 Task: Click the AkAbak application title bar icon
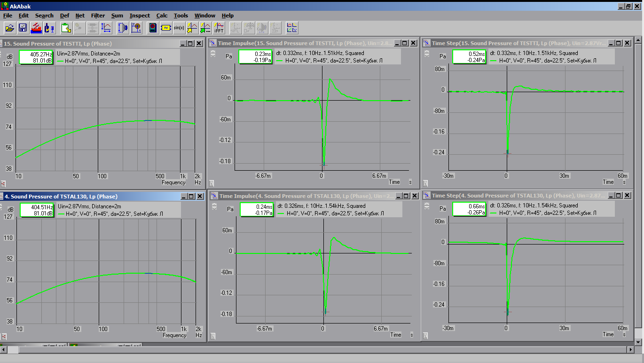pyautogui.click(x=5, y=6)
